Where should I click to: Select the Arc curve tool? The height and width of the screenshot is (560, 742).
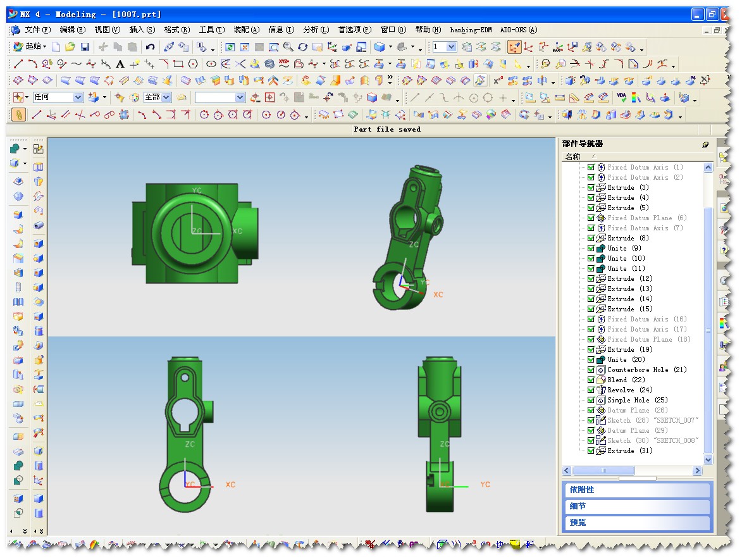[x=33, y=64]
